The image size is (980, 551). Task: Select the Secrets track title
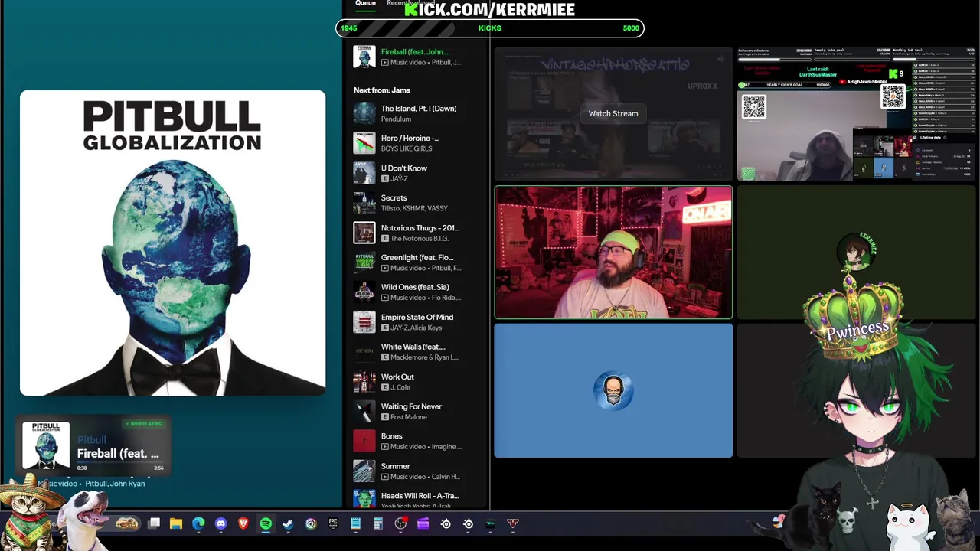(x=394, y=198)
